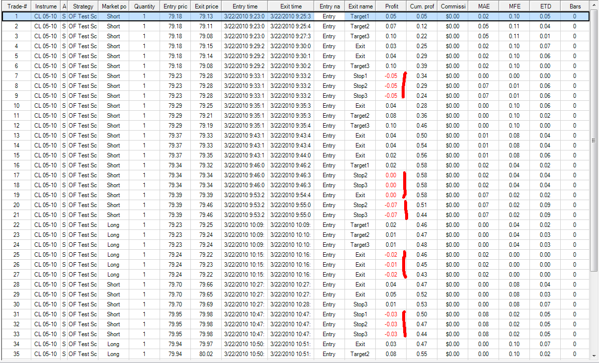Viewport: 599px width, 364px height.
Task: Select Stop1 exit name in trade 7
Action: coord(360,76)
